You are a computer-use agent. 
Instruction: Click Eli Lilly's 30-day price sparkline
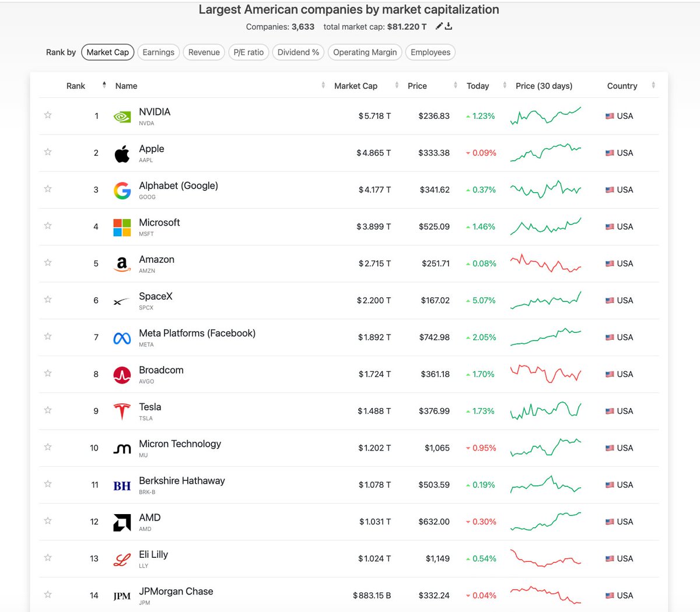point(545,558)
